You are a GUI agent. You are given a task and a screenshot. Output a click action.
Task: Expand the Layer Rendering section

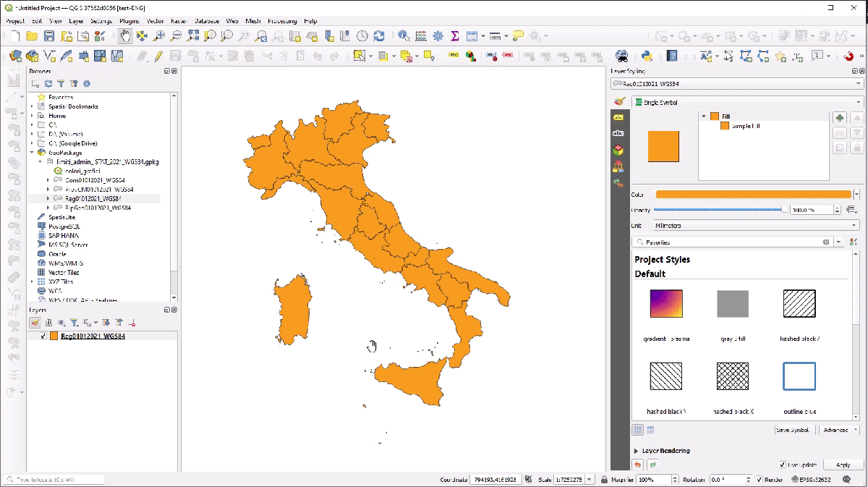637,451
